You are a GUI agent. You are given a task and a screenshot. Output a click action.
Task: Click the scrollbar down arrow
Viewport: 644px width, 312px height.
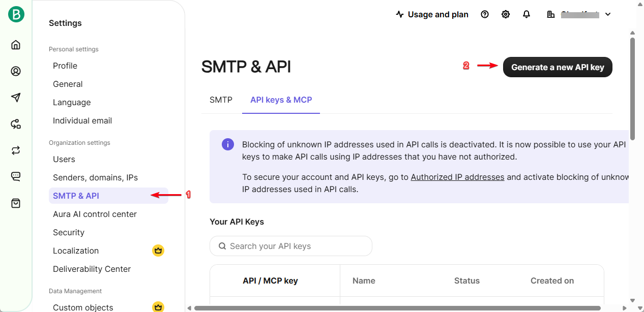[632, 300]
